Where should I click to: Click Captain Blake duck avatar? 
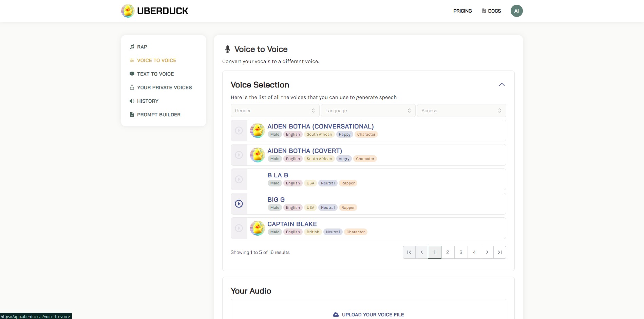258,228
